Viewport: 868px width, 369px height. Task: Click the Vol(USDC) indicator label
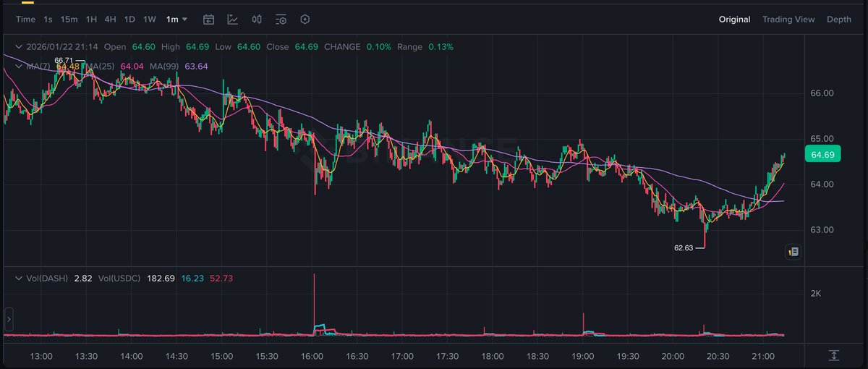tap(119, 278)
